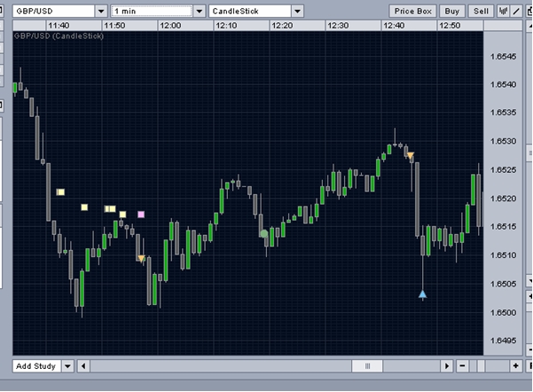Image resolution: width=533 pixels, height=392 pixels.
Task: Click the vertical scrollbar up arrow
Action: click(x=529, y=27)
